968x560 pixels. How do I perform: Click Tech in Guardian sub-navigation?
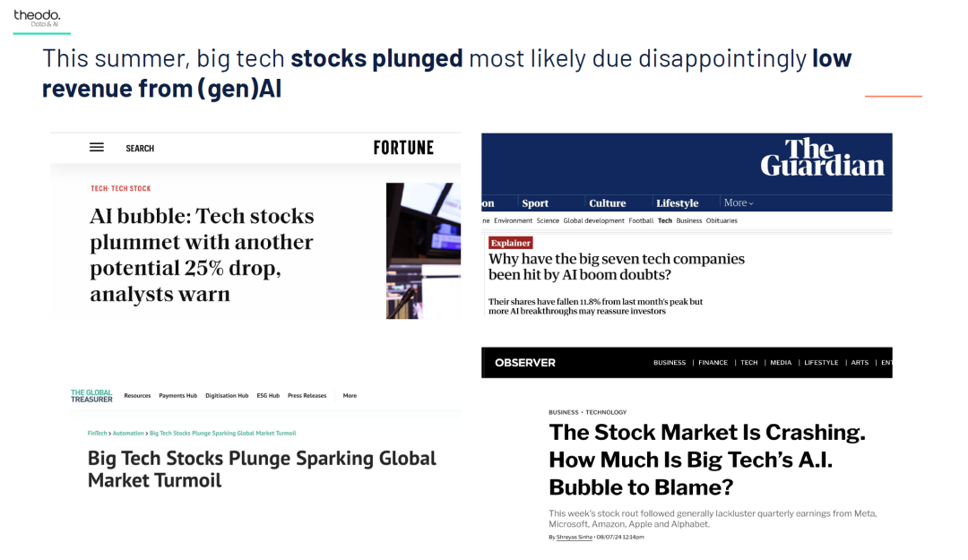664,220
